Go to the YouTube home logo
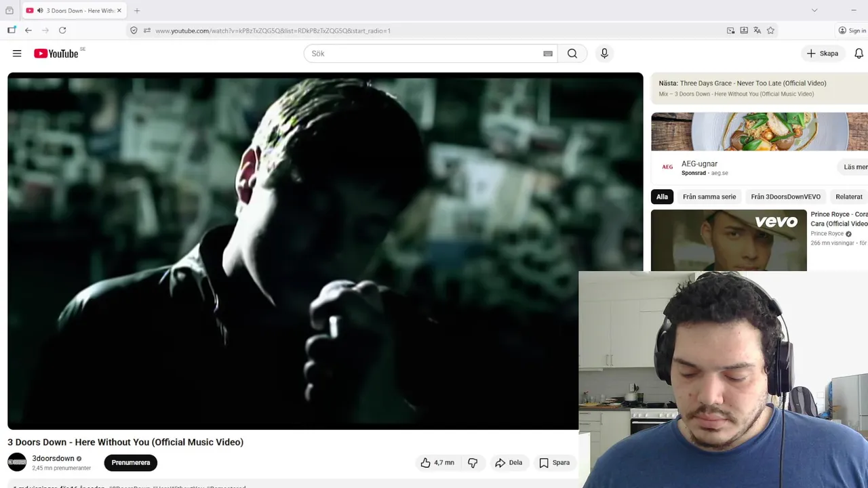Image resolution: width=868 pixels, height=488 pixels. pos(56,54)
